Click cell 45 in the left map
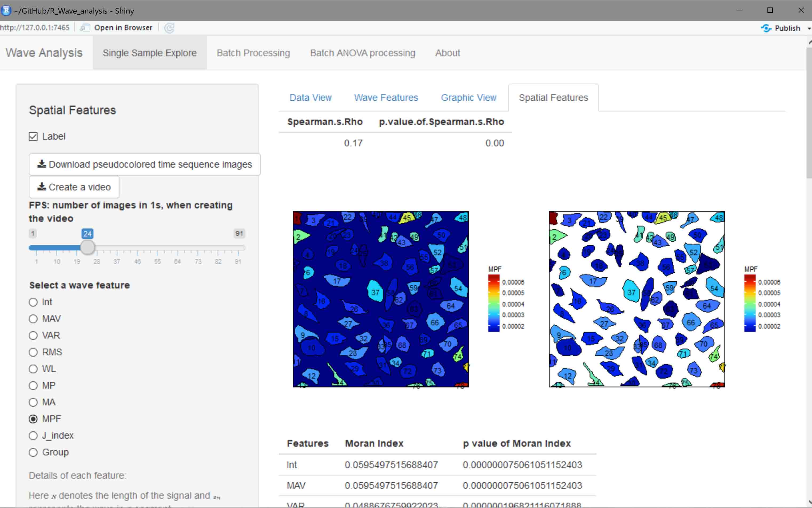 click(407, 218)
